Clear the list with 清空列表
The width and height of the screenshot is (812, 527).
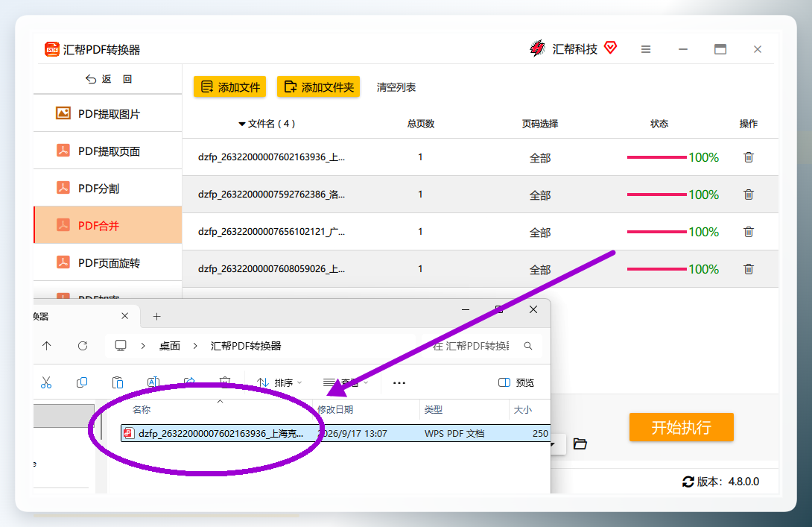396,87
